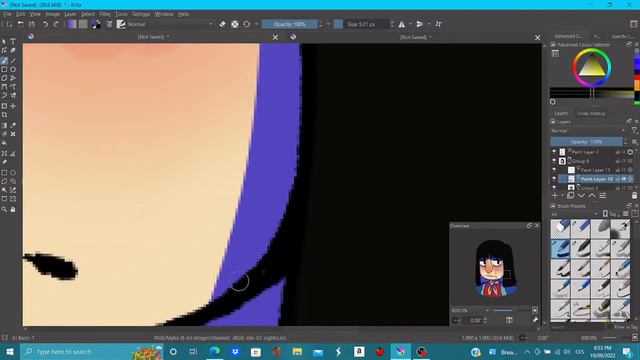
Task: Select the Rectangular Selection tool
Action: (4, 173)
